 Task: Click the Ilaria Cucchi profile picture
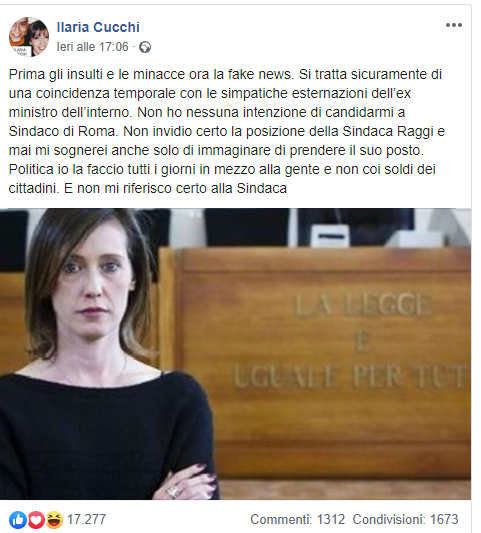[x=29, y=37]
